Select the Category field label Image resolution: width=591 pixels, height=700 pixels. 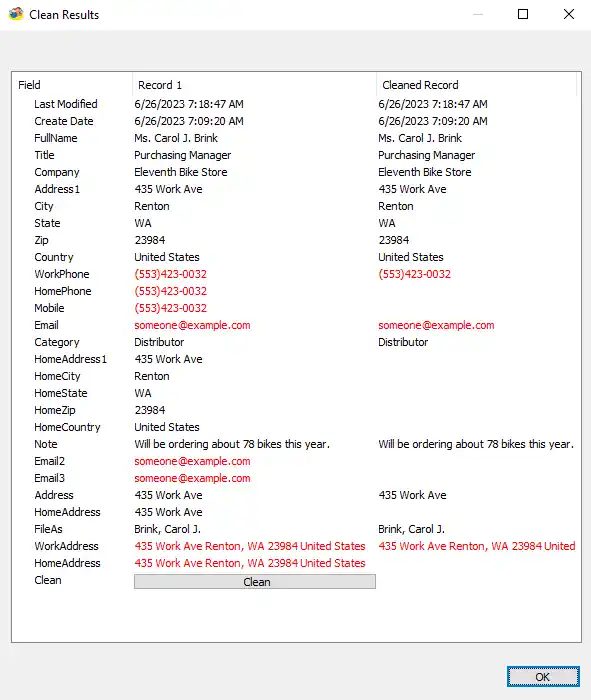coord(57,342)
